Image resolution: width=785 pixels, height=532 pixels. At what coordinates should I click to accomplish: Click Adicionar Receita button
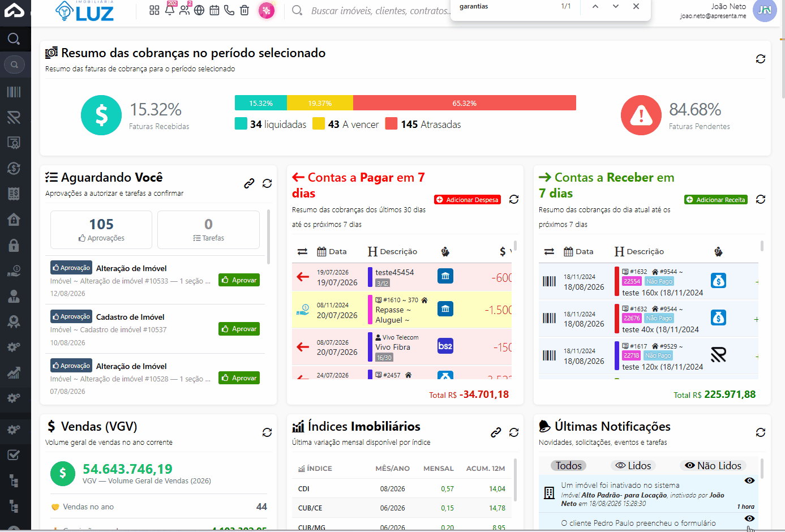point(716,200)
